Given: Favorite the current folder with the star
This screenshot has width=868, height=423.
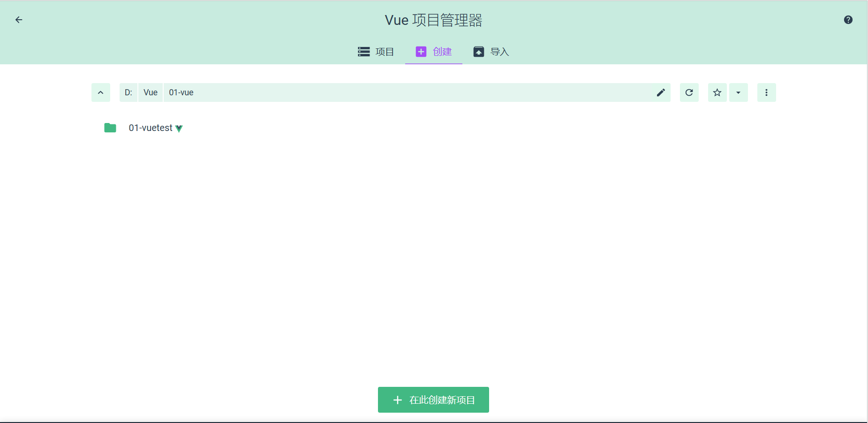Looking at the screenshot, I should [x=717, y=92].
